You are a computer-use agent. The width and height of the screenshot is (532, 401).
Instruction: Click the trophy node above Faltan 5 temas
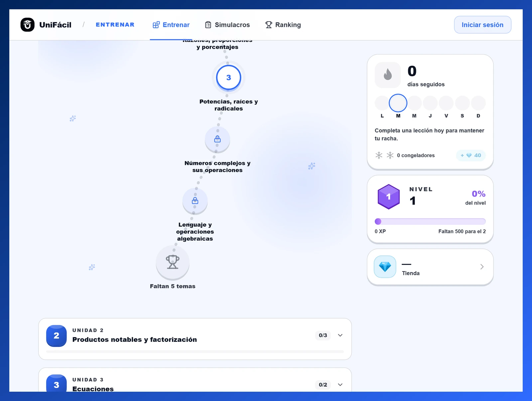tap(173, 262)
